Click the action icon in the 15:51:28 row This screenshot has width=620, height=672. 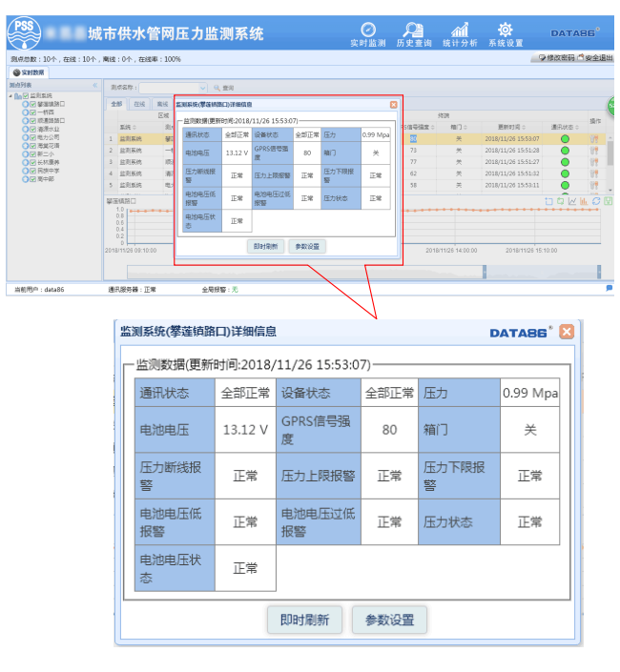click(594, 151)
